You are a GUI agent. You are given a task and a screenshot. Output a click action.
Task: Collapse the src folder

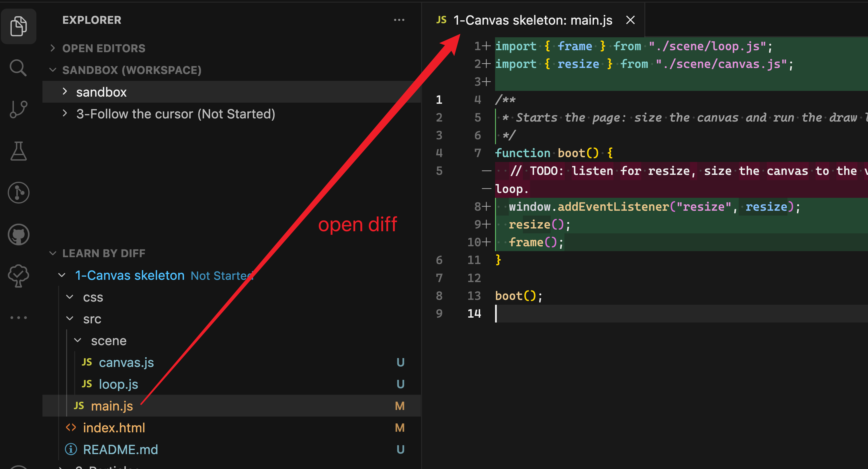tap(70, 319)
